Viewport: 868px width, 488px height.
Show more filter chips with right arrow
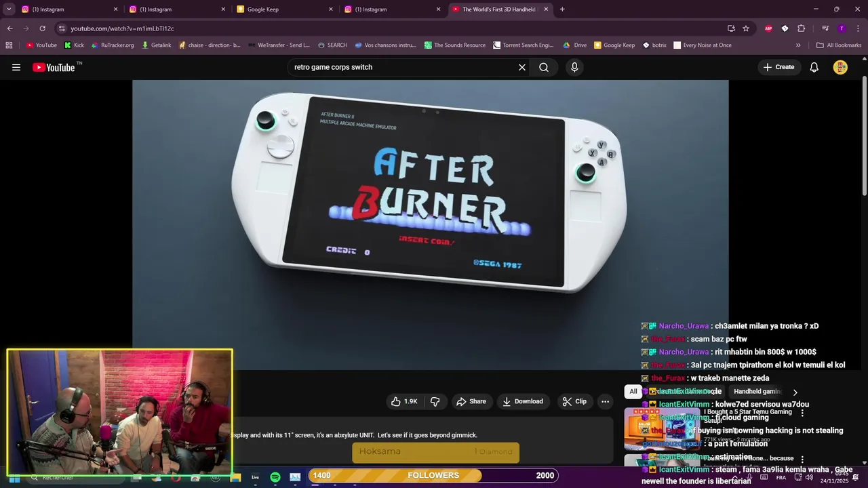tap(795, 392)
